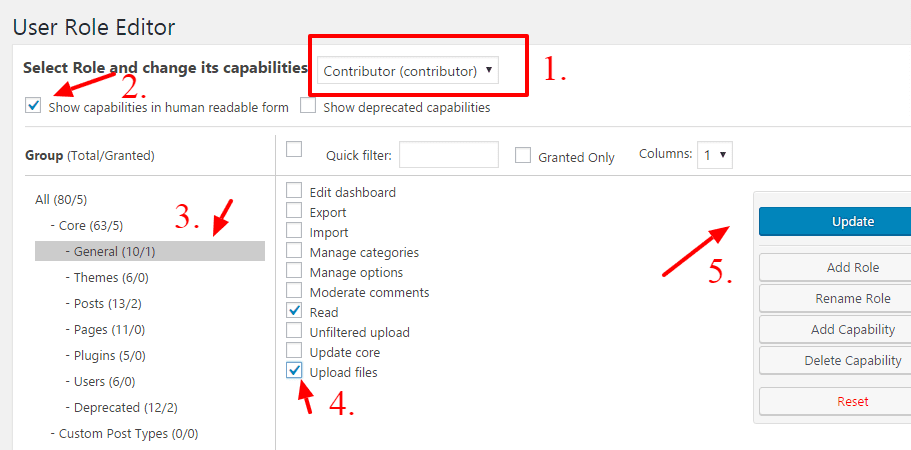The width and height of the screenshot is (911, 450).
Task: Check the Edit dashboard capability
Action: [x=294, y=190]
